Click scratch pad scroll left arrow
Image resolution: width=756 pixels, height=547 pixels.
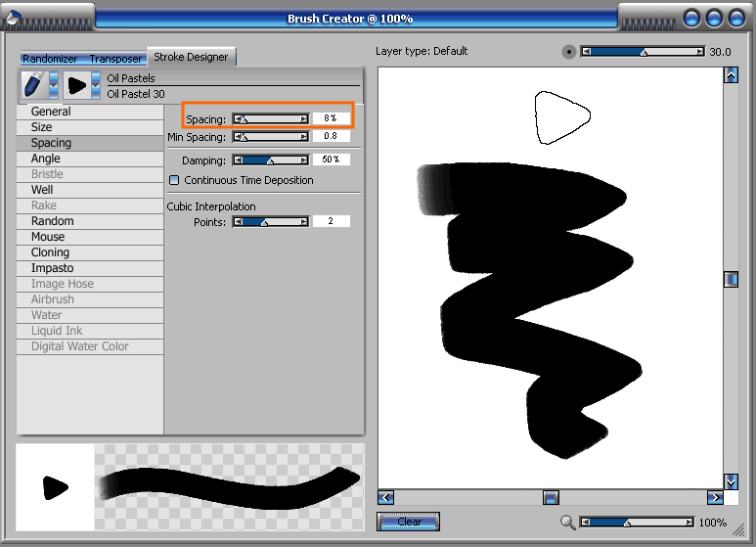385,497
